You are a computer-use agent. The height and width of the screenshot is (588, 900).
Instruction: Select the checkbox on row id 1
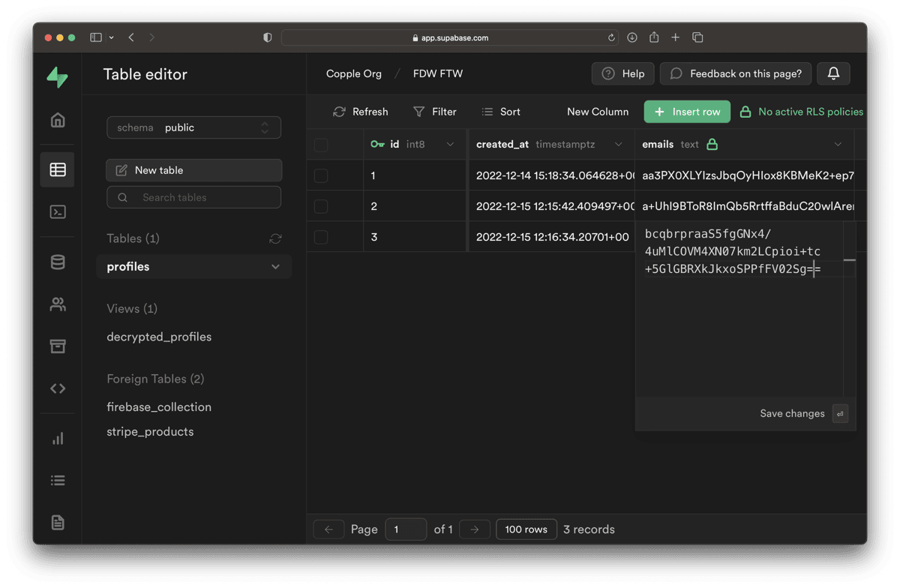coord(321,175)
